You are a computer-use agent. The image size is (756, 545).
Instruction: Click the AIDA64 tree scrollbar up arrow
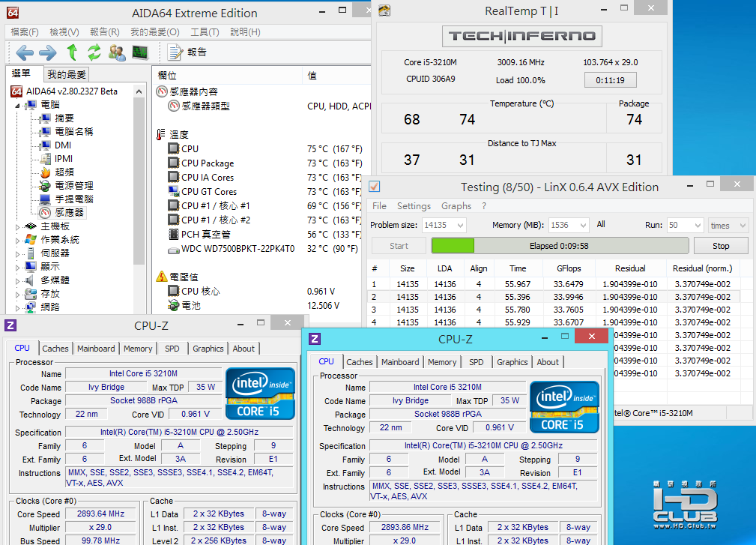(x=139, y=91)
